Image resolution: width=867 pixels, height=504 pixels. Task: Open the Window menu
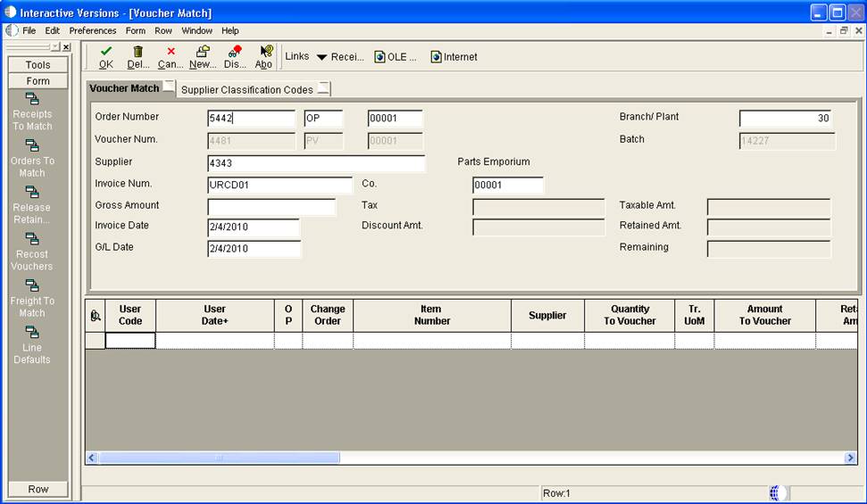coord(196,30)
